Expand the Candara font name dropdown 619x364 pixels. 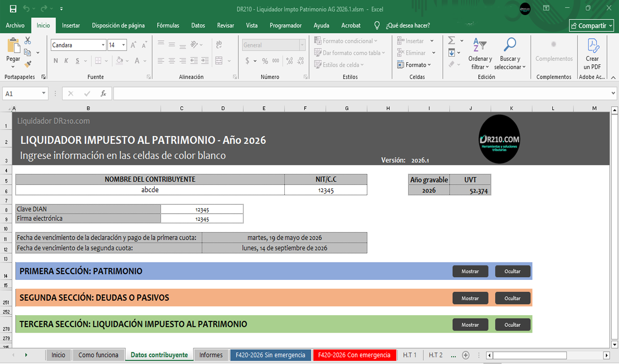pyautogui.click(x=103, y=45)
